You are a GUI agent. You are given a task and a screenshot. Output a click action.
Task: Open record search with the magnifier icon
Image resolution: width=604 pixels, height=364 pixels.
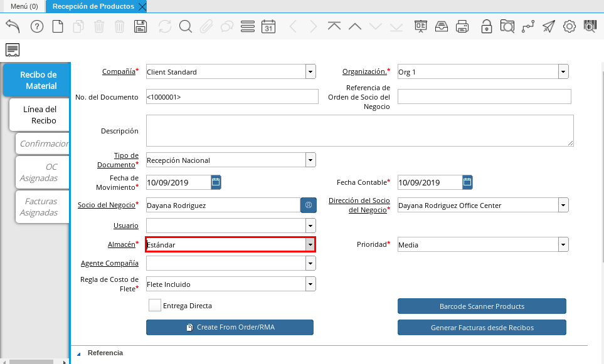[x=185, y=26]
